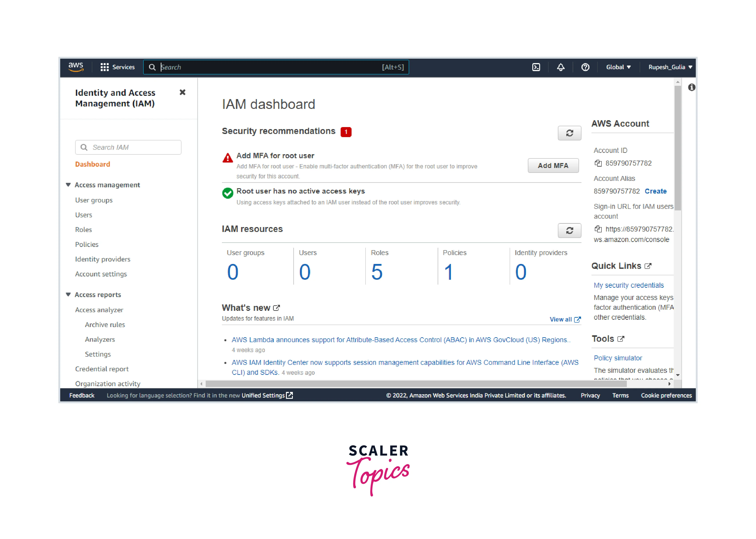Click the help question mark icon
This screenshot has height=539, width=756.
click(x=585, y=67)
